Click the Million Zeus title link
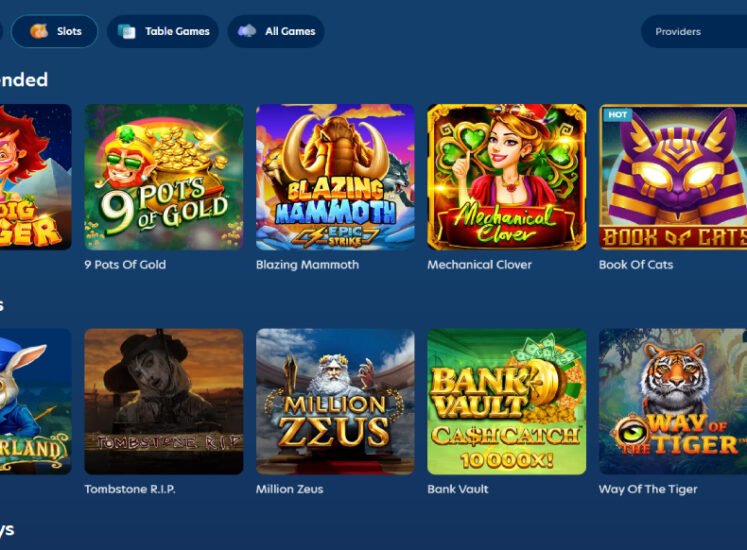 click(x=290, y=489)
